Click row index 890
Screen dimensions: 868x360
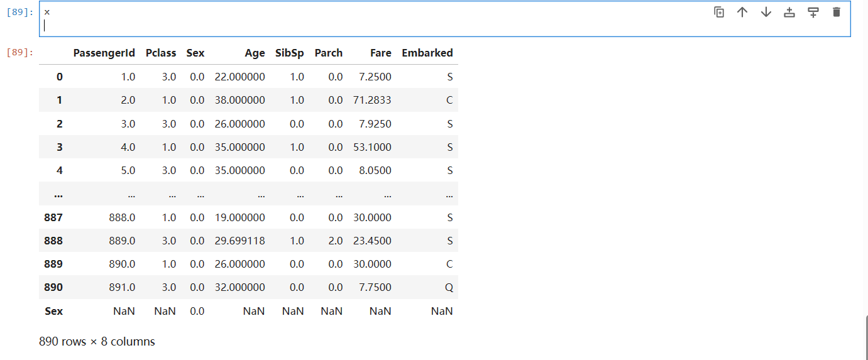(x=53, y=287)
